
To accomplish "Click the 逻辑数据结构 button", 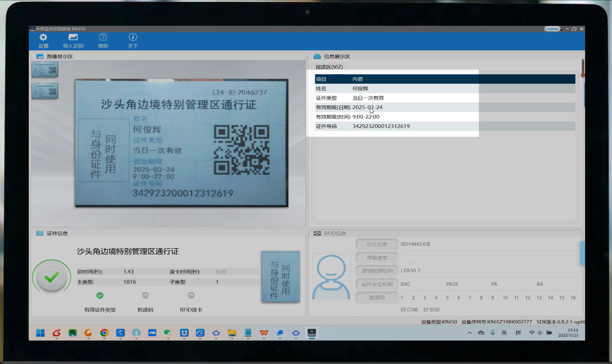I will [x=377, y=271].
